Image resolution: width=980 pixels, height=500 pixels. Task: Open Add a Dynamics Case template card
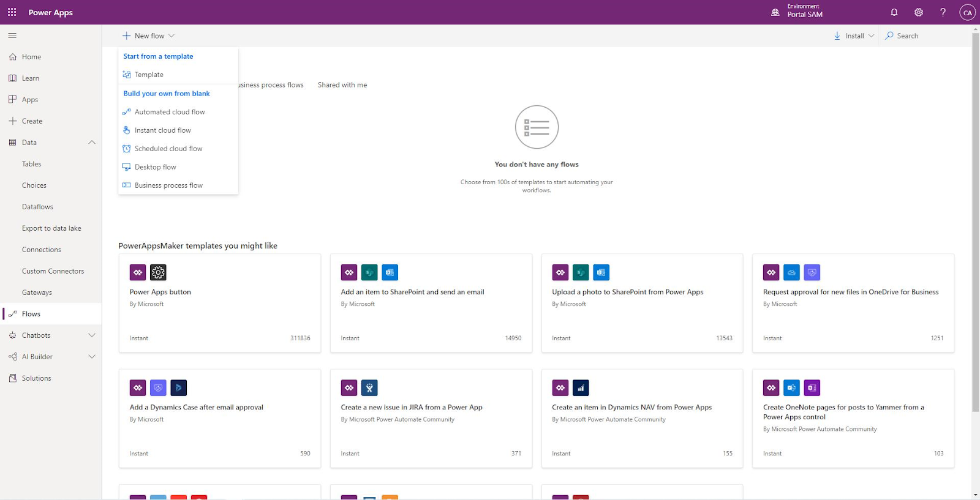pos(220,419)
